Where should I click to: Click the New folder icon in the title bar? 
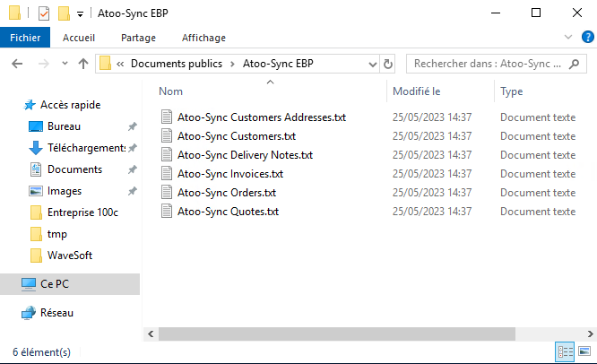(x=64, y=13)
